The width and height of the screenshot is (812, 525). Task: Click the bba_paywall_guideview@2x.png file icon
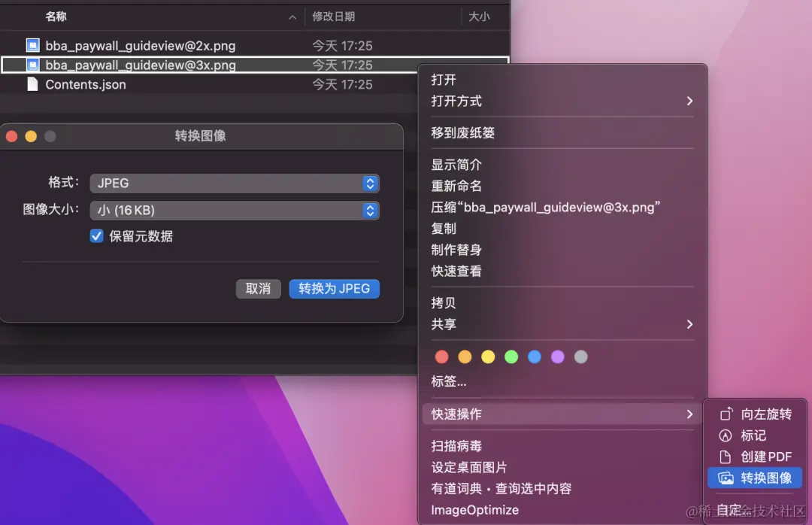tap(32, 46)
